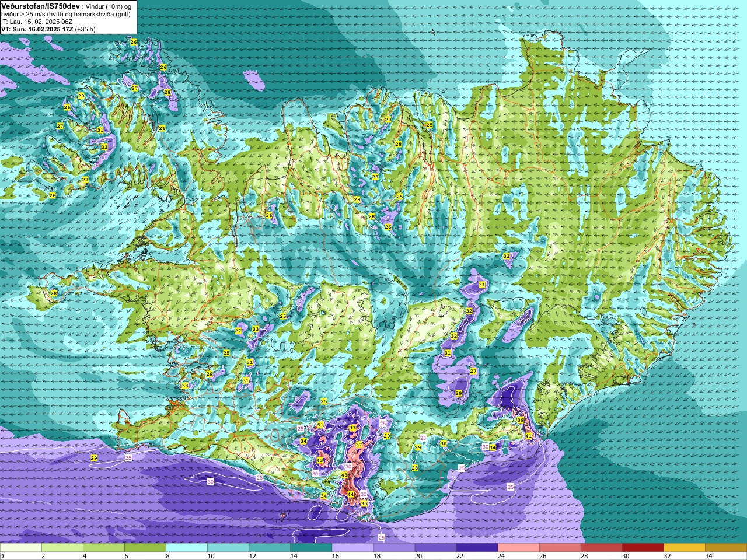Click the yellow 39 max gust label

[x=520, y=420]
